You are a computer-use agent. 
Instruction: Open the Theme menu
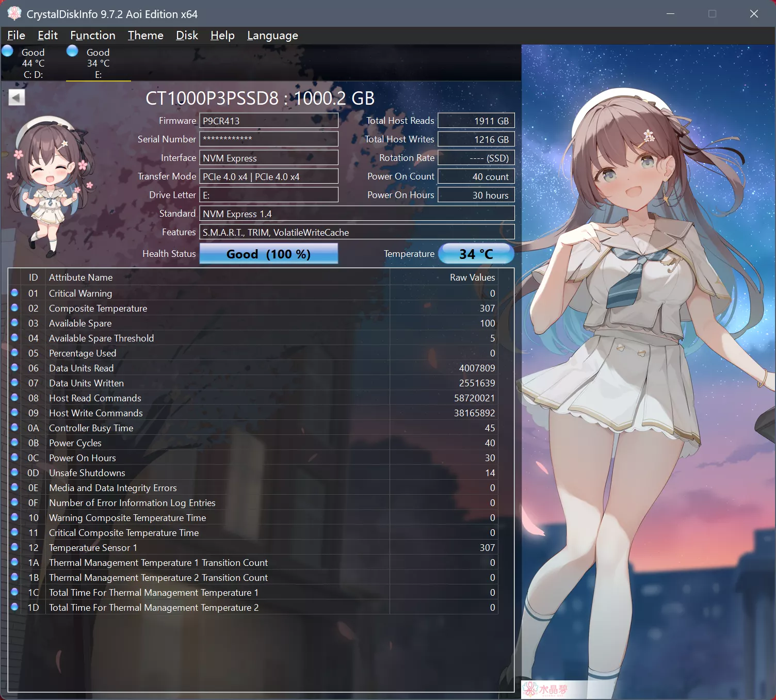(x=145, y=36)
